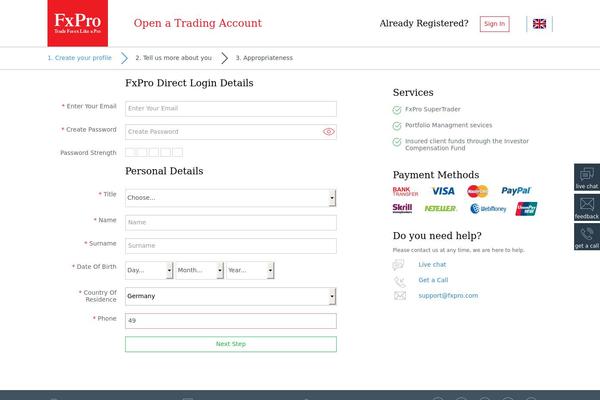Click the Password Strength indicator bar
This screenshot has width=600, height=400.
[x=154, y=152]
